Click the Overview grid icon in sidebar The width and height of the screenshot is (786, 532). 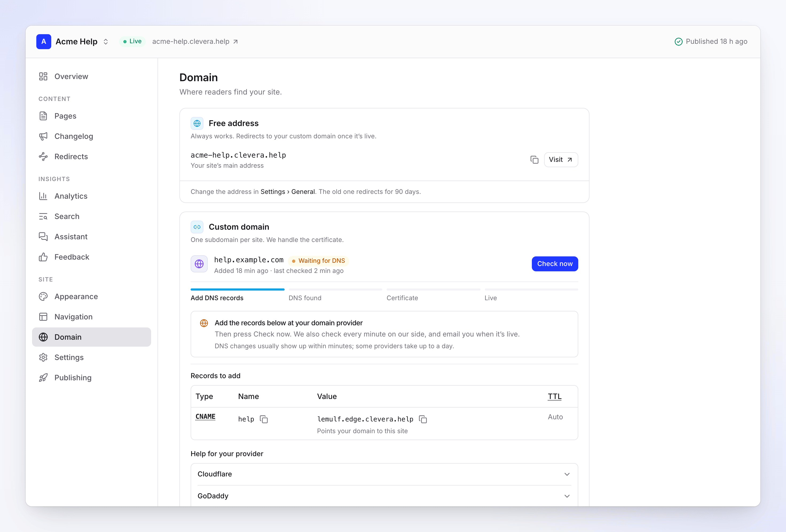(x=43, y=76)
